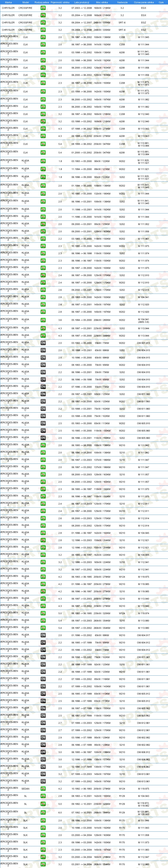Image resolution: width=168 pixels, height=868 pixels.
Task: Click PB icon in the M 111.952 row
Action: tap(43, 224)
